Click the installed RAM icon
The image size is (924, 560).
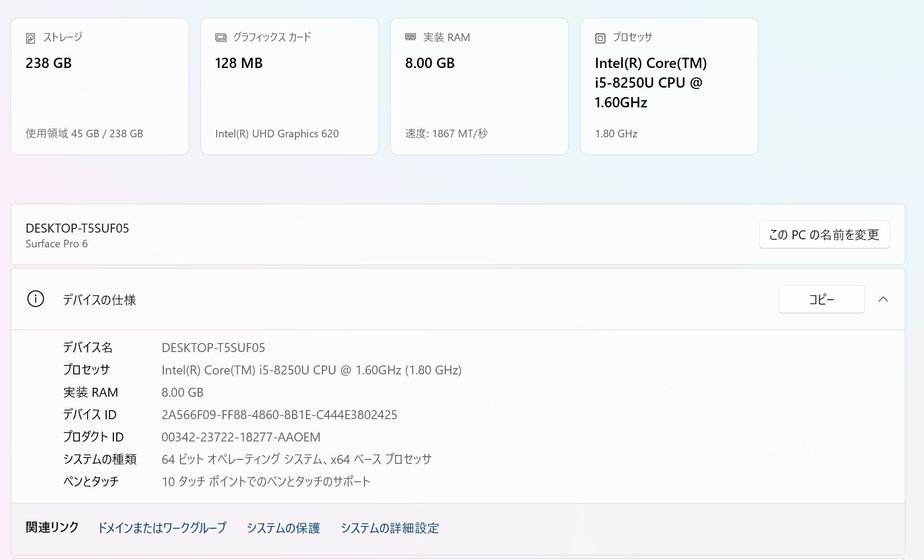click(x=411, y=37)
